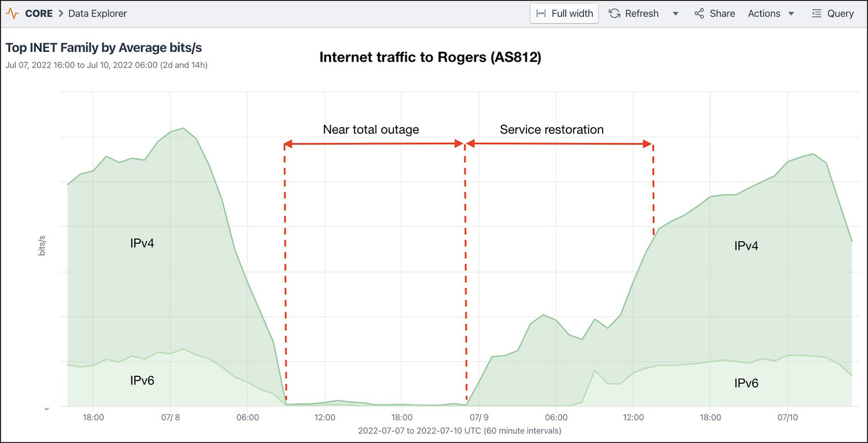Click the Share network icon

coord(699,13)
